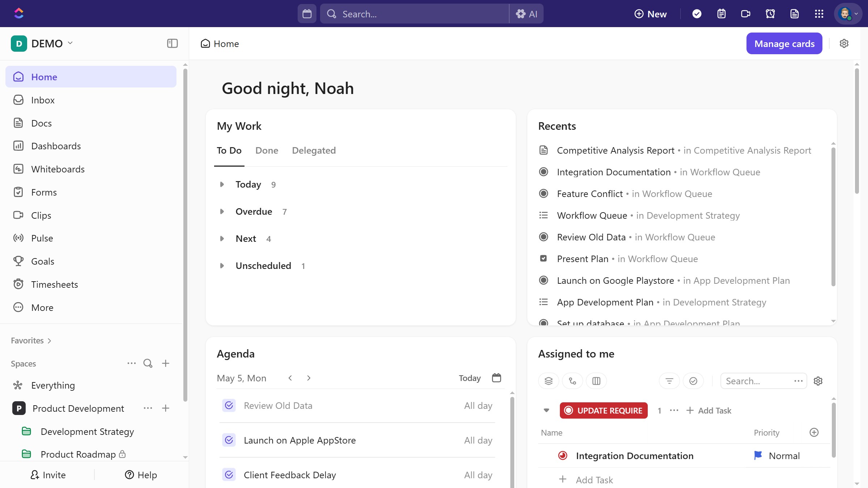Open Assigned to me settings gear
Viewport: 868px width, 488px height.
pos(818,381)
